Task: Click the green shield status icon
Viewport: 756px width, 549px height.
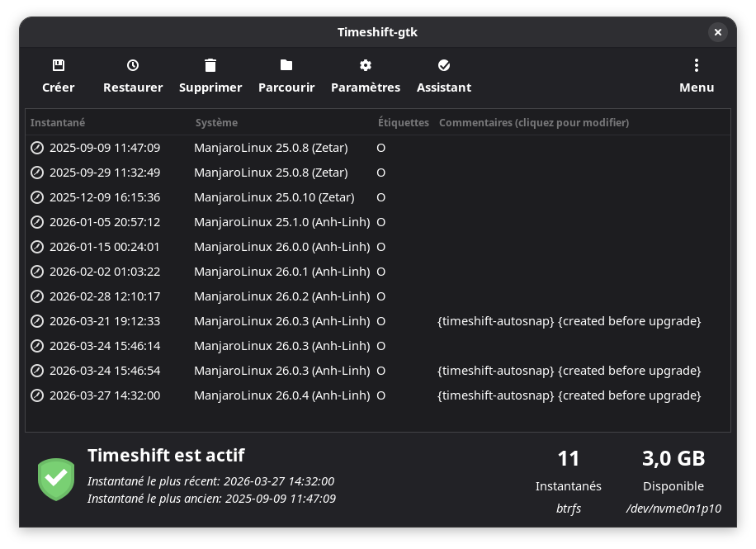Action: tap(56, 479)
